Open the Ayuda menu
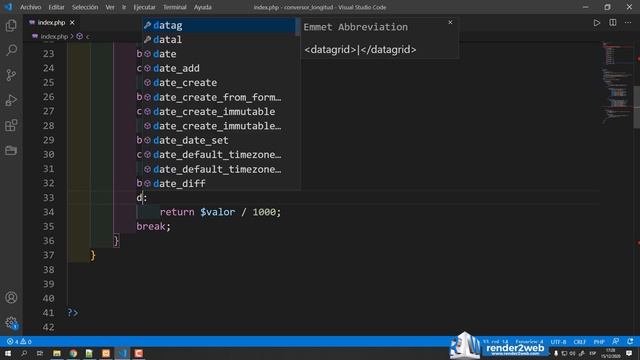Image resolution: width=640 pixels, height=360 pixels. click(x=202, y=7)
